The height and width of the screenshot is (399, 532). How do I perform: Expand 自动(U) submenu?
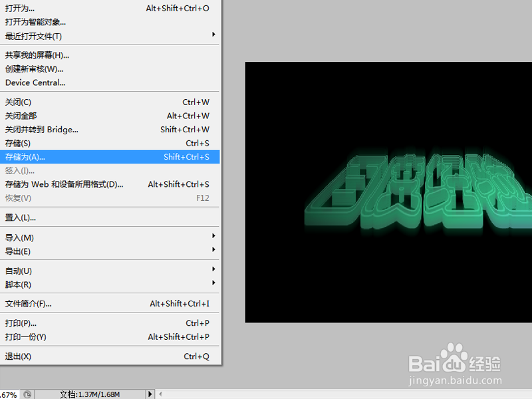click(x=110, y=271)
